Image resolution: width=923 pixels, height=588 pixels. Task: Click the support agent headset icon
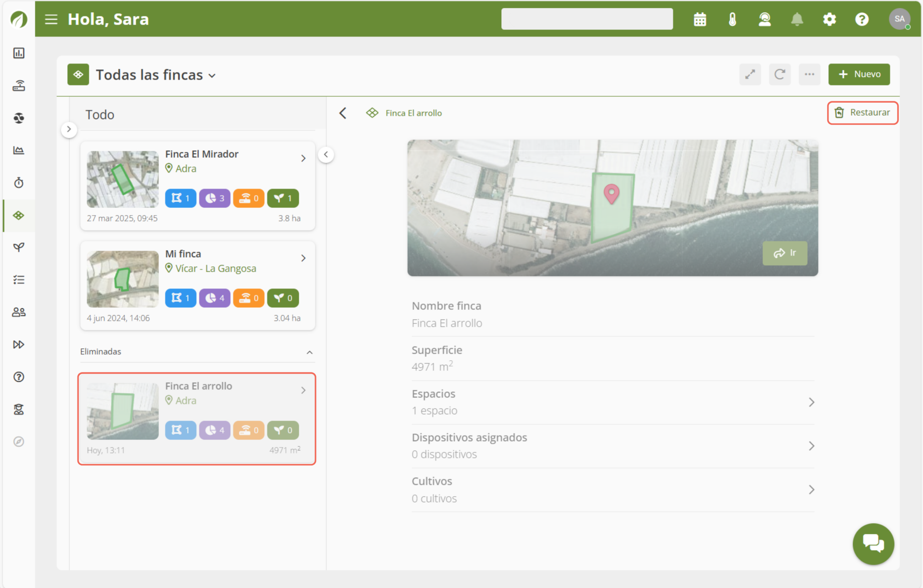coord(765,19)
